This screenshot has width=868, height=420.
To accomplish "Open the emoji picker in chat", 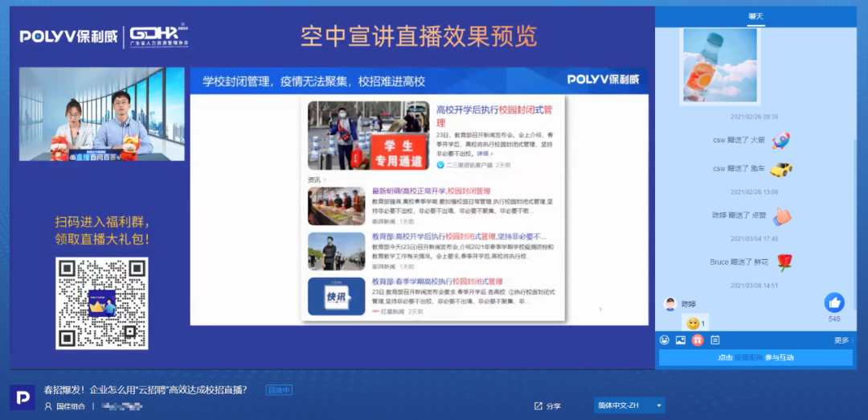I will click(665, 340).
